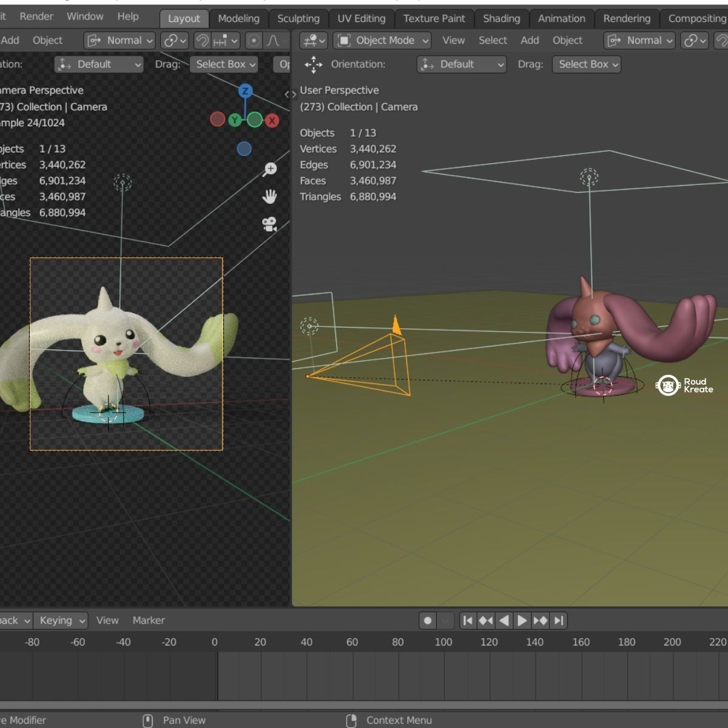Select the Layout workspace tab

[184, 19]
